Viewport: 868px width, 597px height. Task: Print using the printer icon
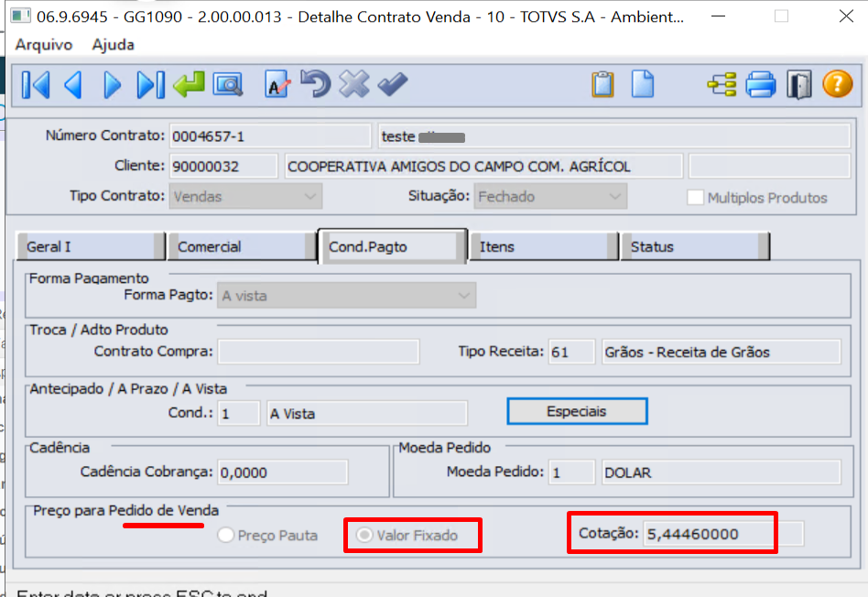pos(761,85)
